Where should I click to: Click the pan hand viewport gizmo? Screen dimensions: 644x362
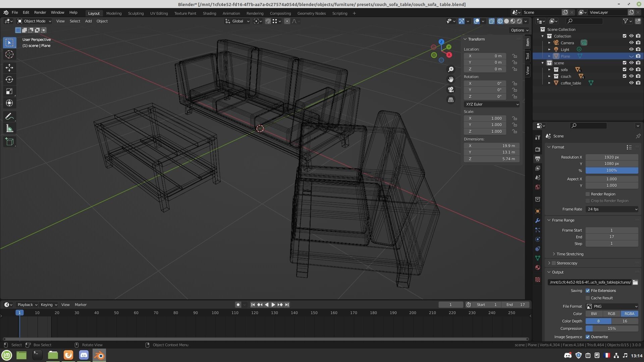tap(451, 79)
